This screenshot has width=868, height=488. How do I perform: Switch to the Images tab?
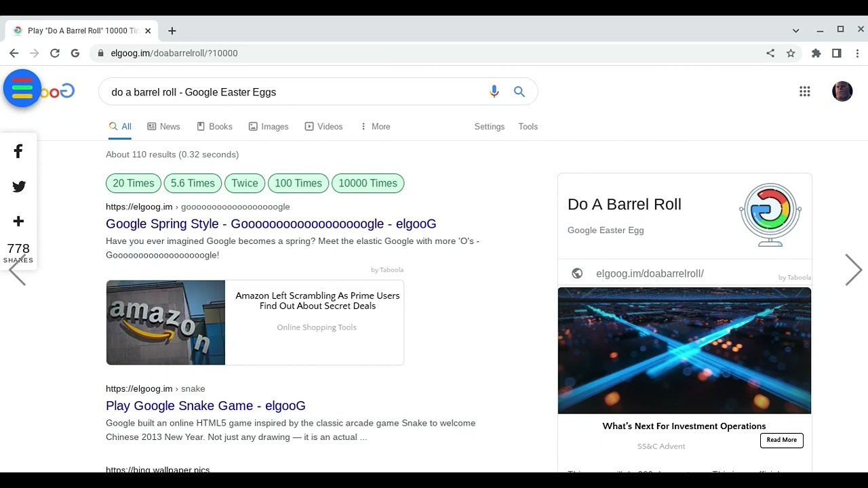pos(269,127)
